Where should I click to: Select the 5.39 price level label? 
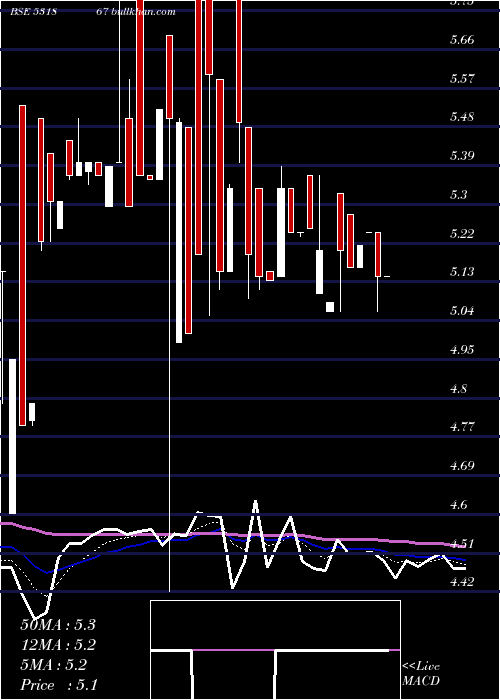[x=462, y=156]
